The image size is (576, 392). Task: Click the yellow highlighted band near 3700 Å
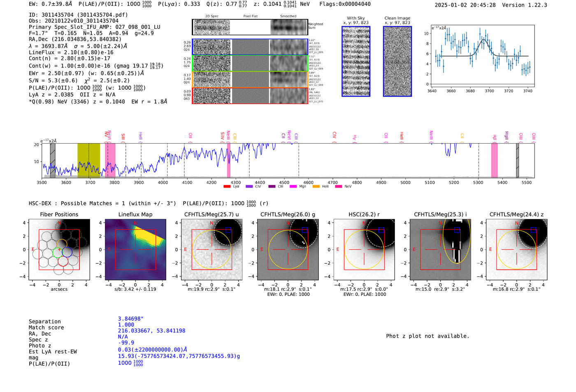[89, 161]
